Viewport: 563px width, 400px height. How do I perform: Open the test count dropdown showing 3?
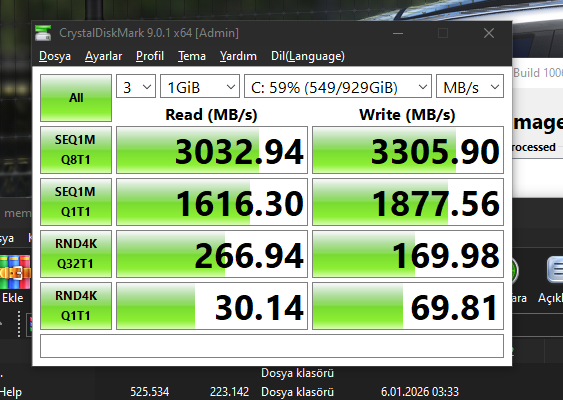click(136, 86)
